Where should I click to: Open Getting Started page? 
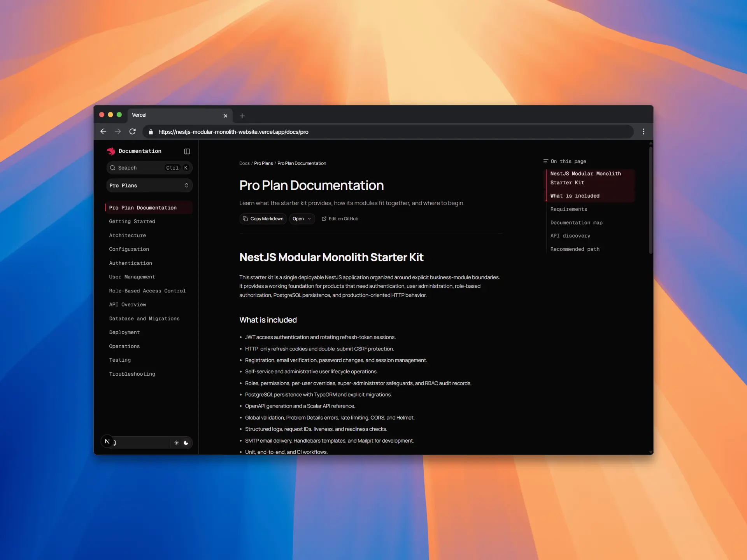point(132,222)
